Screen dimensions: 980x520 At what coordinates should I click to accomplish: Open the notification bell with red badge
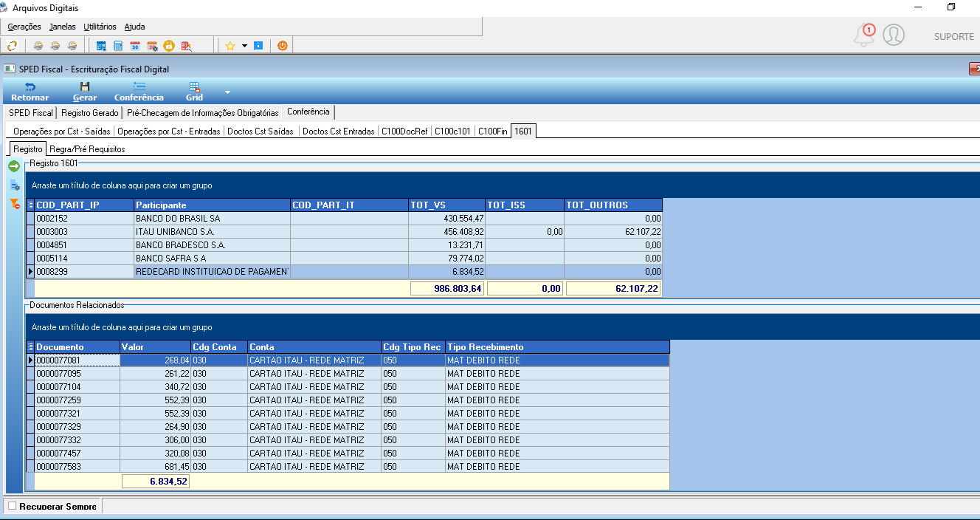(x=863, y=35)
